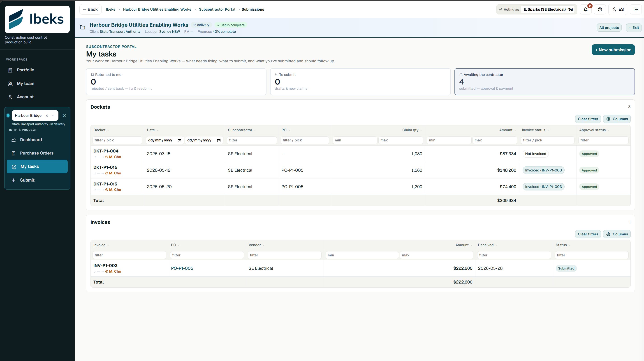Go to Ibeks in the breadcrumb

pyautogui.click(x=111, y=9)
